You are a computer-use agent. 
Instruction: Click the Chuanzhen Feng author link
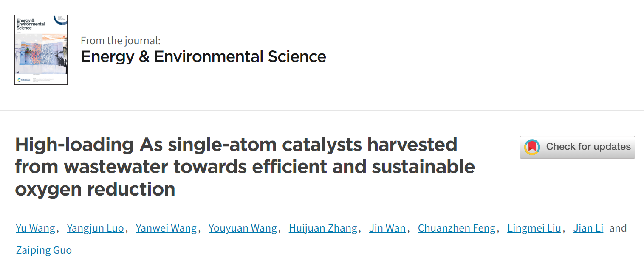pyautogui.click(x=457, y=228)
